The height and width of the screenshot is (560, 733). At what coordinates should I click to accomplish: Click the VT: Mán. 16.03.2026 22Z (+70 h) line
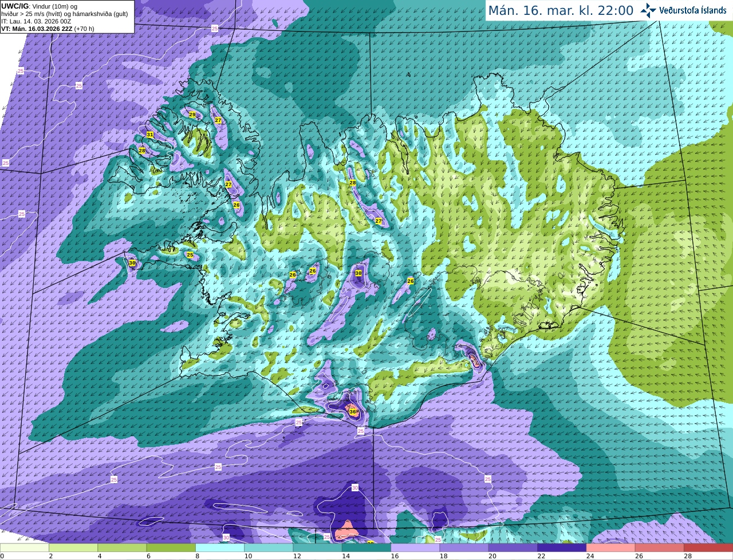click(x=48, y=29)
